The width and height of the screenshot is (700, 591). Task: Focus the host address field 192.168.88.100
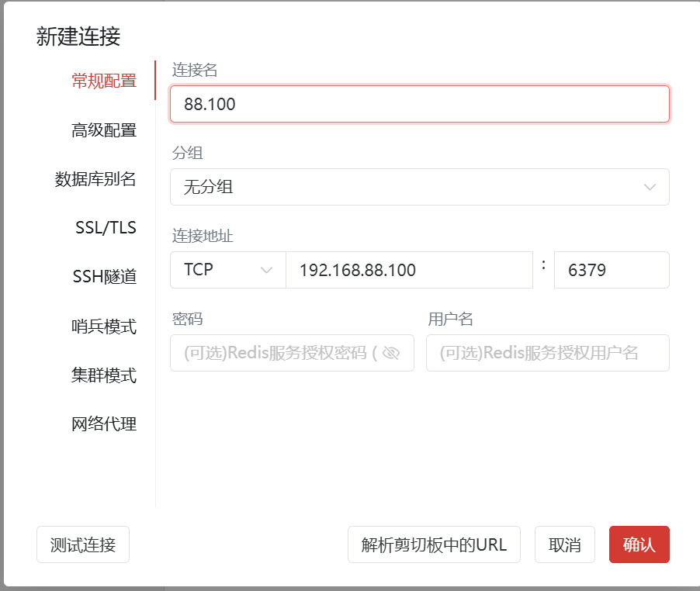coord(410,270)
